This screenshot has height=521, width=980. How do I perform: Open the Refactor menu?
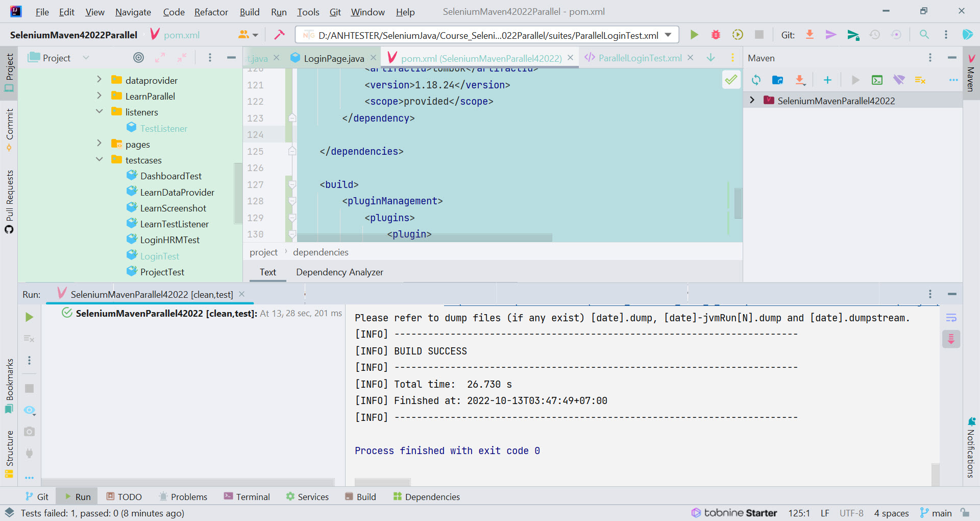(x=211, y=12)
